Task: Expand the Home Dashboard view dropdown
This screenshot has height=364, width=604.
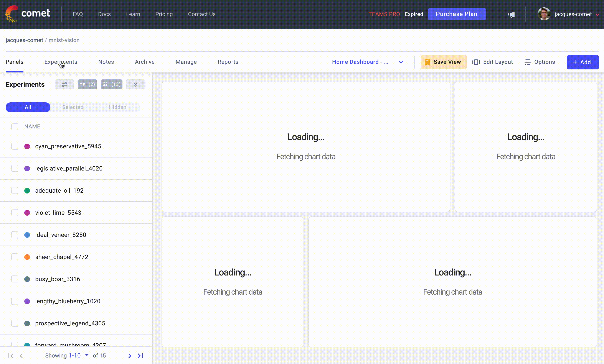Action: [x=401, y=62]
